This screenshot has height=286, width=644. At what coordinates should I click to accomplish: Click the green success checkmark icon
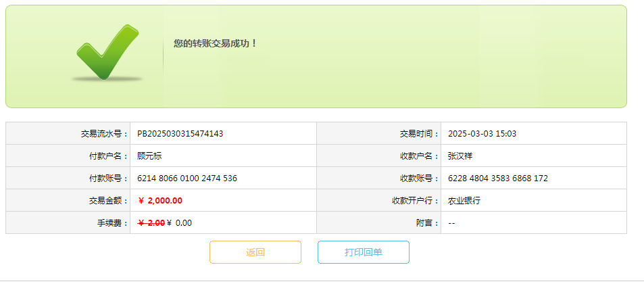pyautogui.click(x=107, y=52)
